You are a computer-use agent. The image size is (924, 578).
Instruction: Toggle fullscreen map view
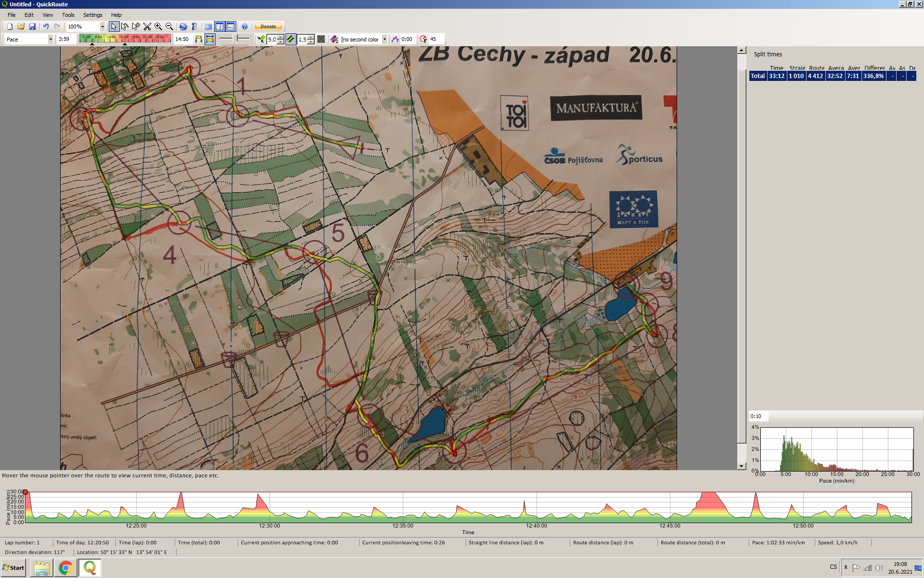208,26
